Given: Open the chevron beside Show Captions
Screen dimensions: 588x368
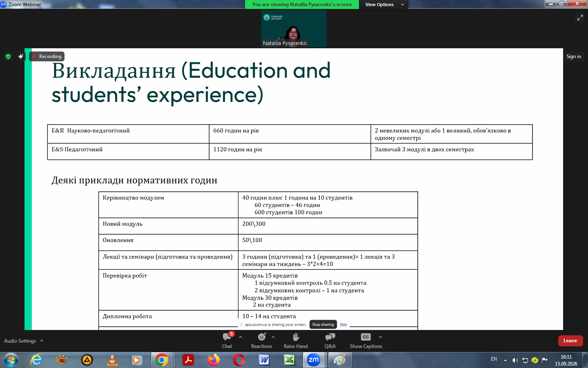Looking at the screenshot, I should (381, 337).
